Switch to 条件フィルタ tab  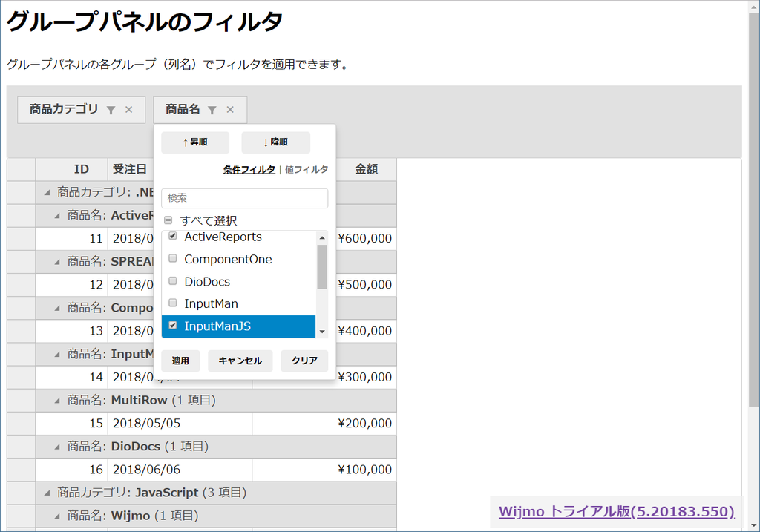pyautogui.click(x=249, y=170)
